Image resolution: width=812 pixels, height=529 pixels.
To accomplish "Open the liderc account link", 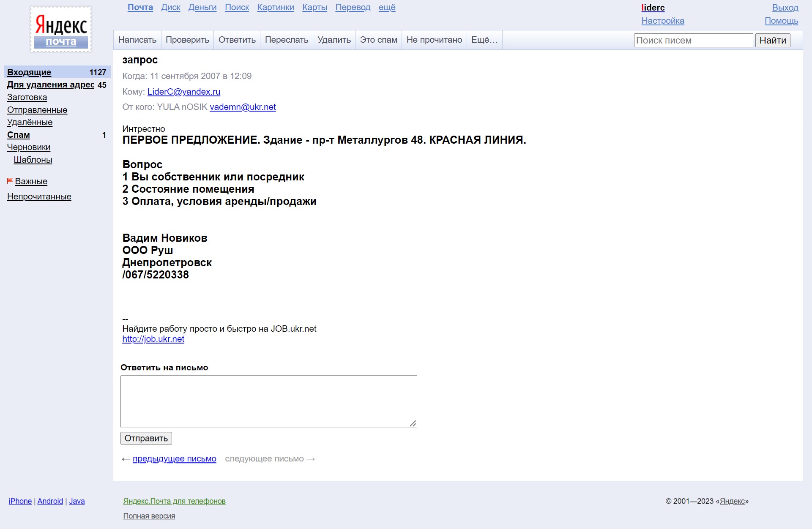I will click(x=653, y=8).
